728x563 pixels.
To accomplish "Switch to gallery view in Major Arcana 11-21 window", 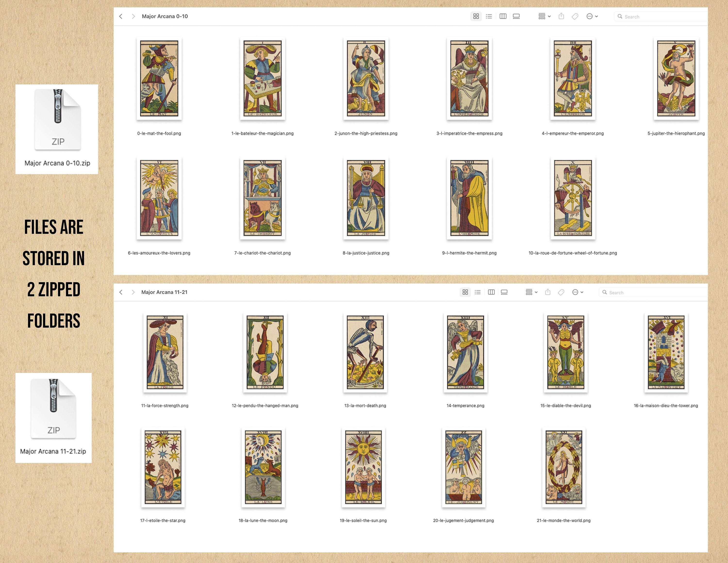I will click(x=504, y=292).
